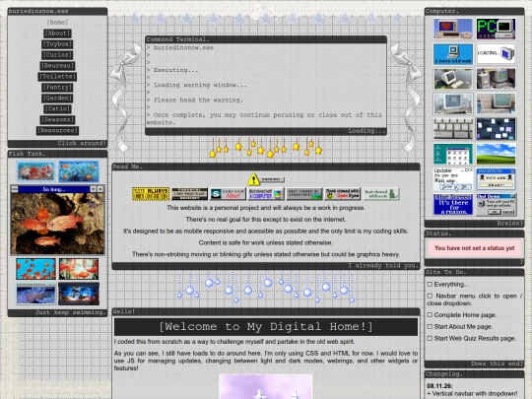This screenshot has width=532, height=399.
Task: Click 'Best viewed in landscape' badge
Action: pyautogui.click(x=304, y=194)
